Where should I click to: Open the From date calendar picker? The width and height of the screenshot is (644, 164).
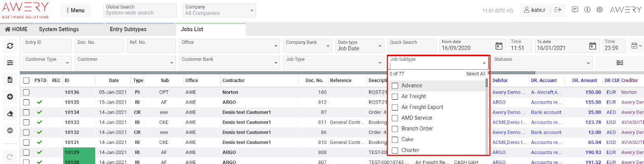(x=499, y=46)
